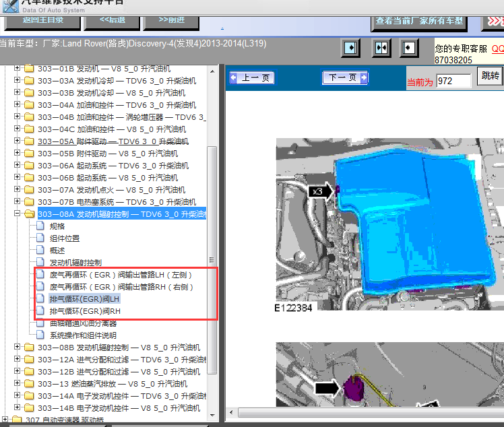
Task: Click the tree vertical scrollbar thumb
Action: click(x=212, y=260)
